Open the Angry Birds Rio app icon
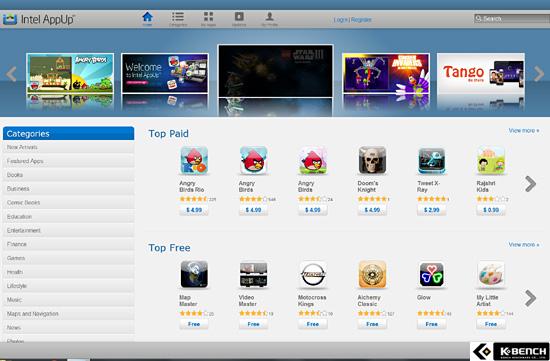 (194, 160)
